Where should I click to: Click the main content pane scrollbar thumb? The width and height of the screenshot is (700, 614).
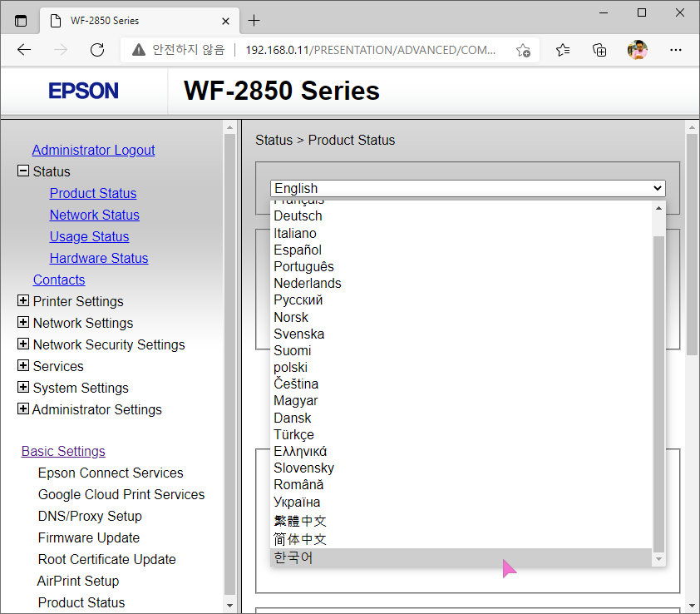(x=692, y=244)
